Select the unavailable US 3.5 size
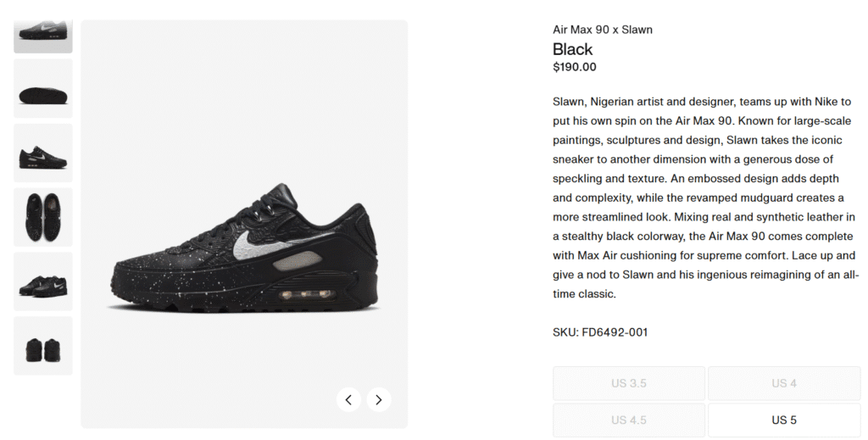The width and height of the screenshot is (868, 440). pyautogui.click(x=629, y=383)
